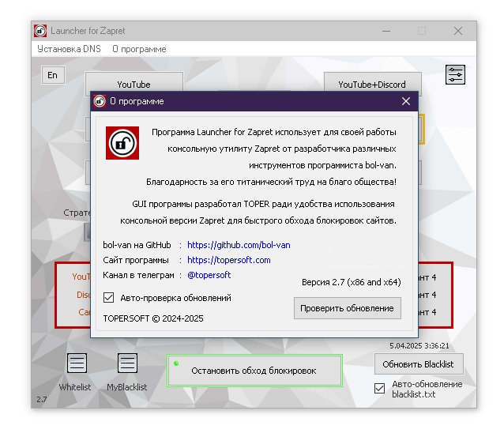Open the MyBlacklist document icon
504x433 pixels.
pos(127,363)
